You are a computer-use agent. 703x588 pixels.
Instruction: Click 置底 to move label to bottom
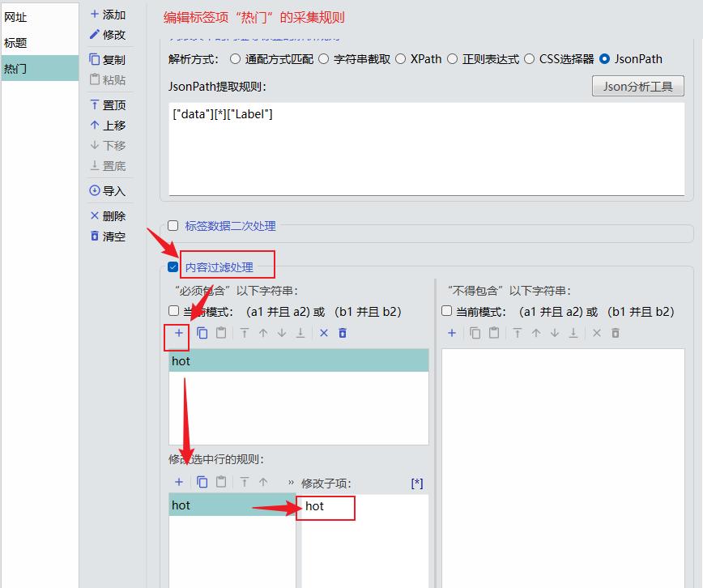click(108, 166)
